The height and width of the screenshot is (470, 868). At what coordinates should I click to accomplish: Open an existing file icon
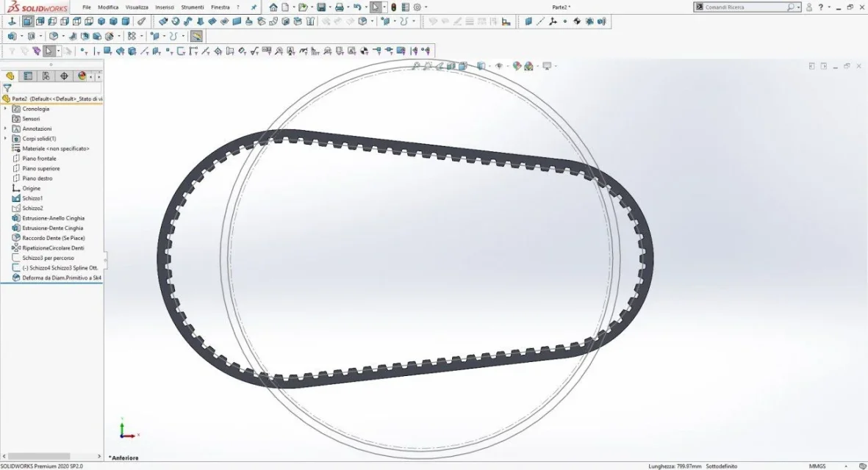302,7
